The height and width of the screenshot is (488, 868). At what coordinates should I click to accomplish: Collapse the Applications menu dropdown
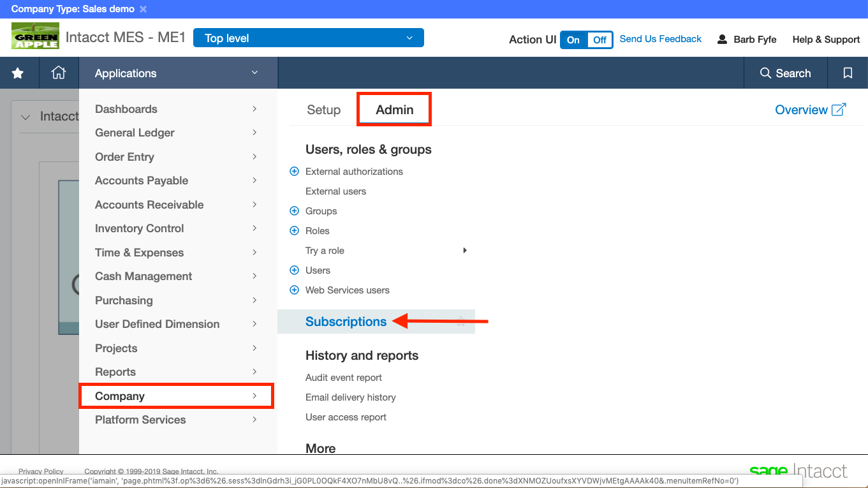pos(254,73)
